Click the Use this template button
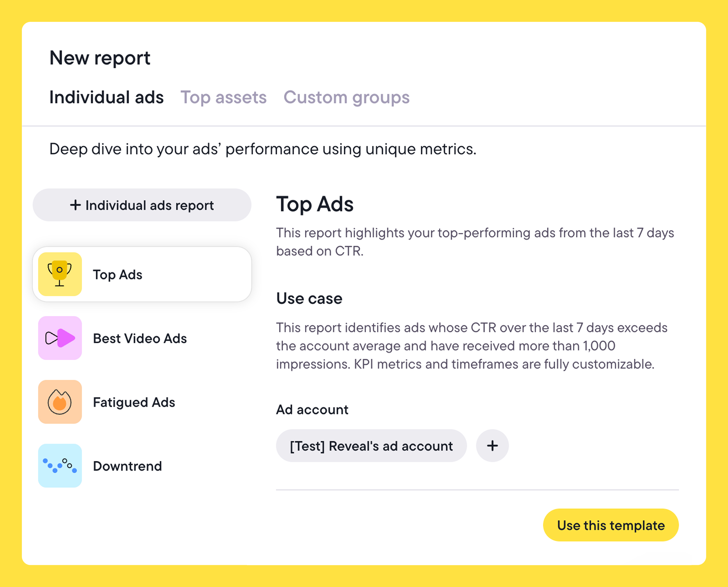This screenshot has width=728, height=587. (611, 525)
